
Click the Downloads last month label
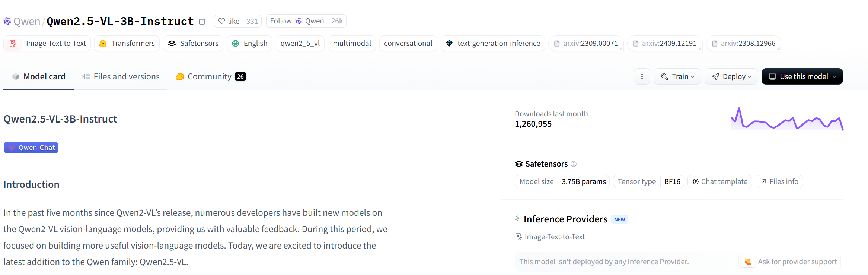(x=551, y=114)
